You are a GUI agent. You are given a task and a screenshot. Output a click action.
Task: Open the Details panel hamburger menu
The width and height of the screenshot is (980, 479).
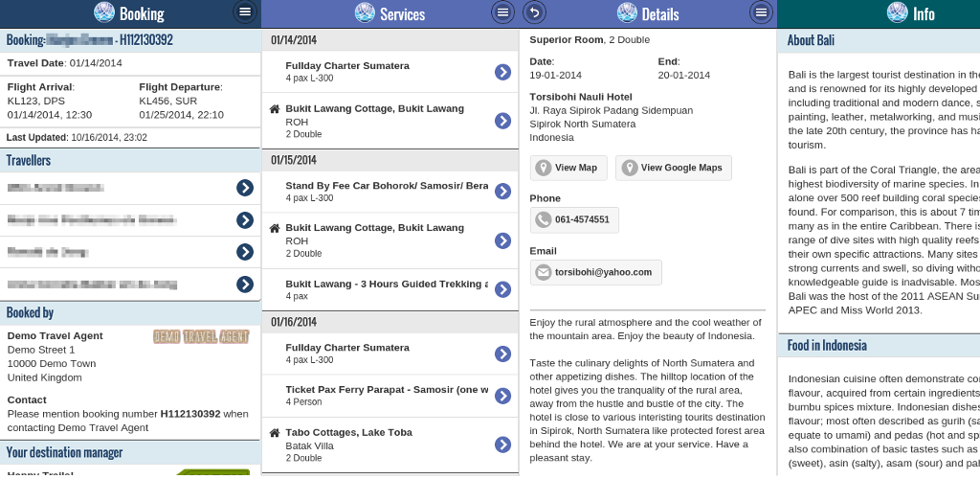[x=761, y=12]
